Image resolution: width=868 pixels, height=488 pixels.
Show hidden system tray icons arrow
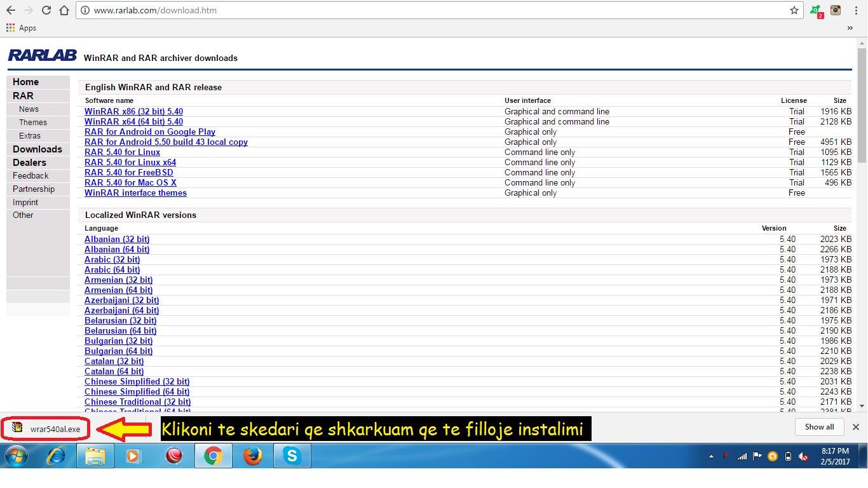click(x=712, y=456)
